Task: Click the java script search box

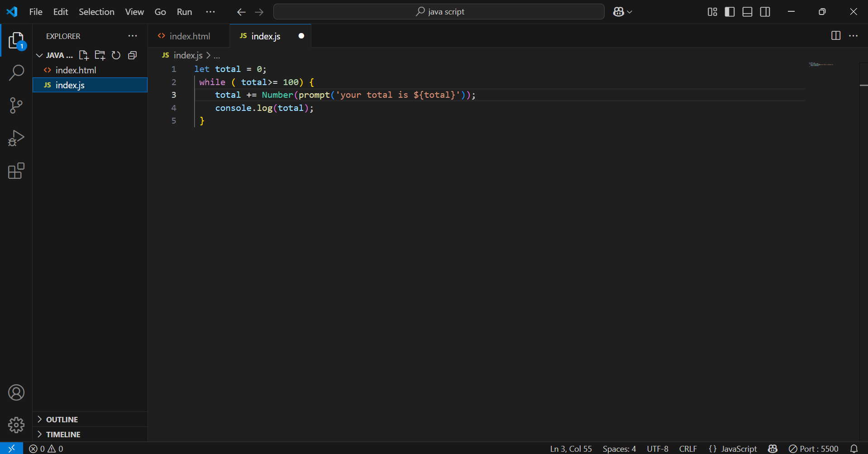Action: coord(439,12)
